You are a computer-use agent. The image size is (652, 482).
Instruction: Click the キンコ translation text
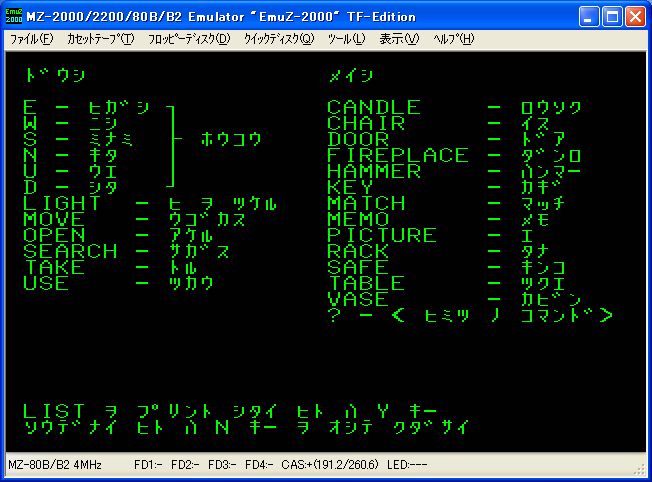[543, 267]
